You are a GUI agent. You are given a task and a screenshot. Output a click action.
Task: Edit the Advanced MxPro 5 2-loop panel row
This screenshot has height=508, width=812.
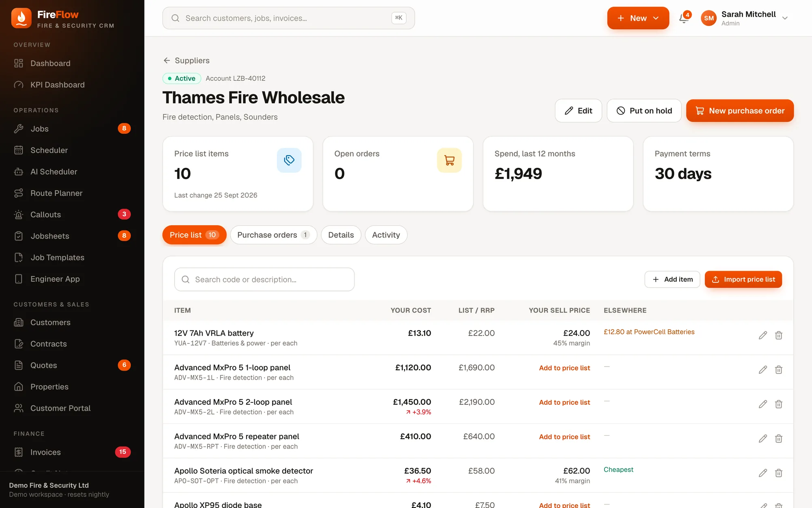(x=763, y=404)
